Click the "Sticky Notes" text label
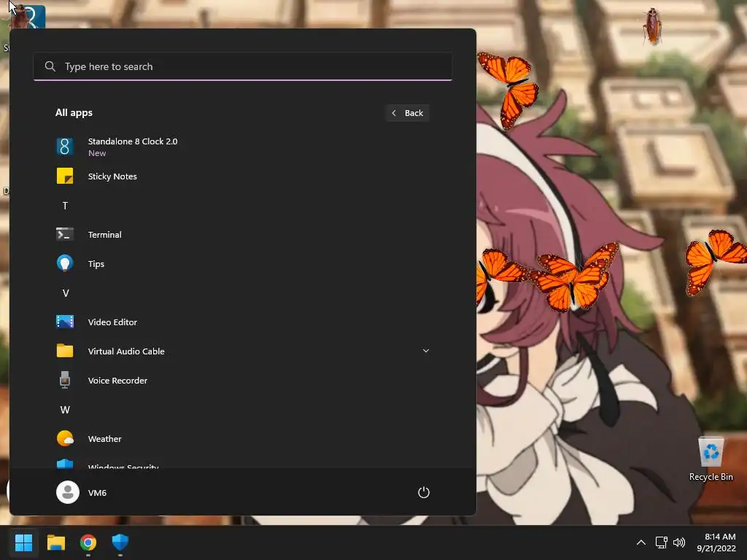The width and height of the screenshot is (747, 560). (x=112, y=176)
